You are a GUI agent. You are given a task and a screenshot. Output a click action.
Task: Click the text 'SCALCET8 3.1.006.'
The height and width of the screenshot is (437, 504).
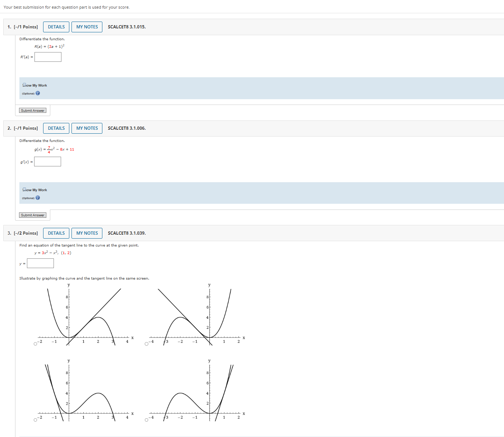pyautogui.click(x=127, y=128)
